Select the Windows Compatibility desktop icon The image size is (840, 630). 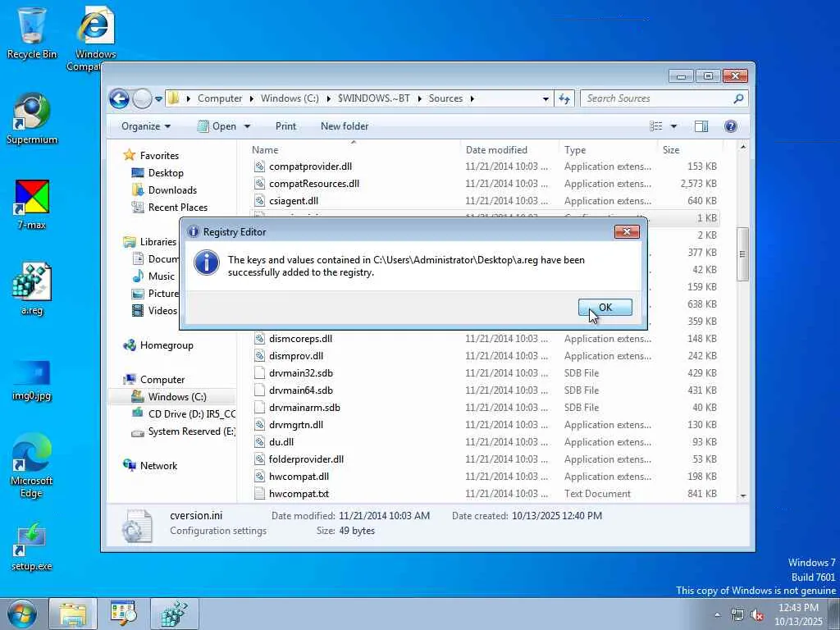pos(94,39)
